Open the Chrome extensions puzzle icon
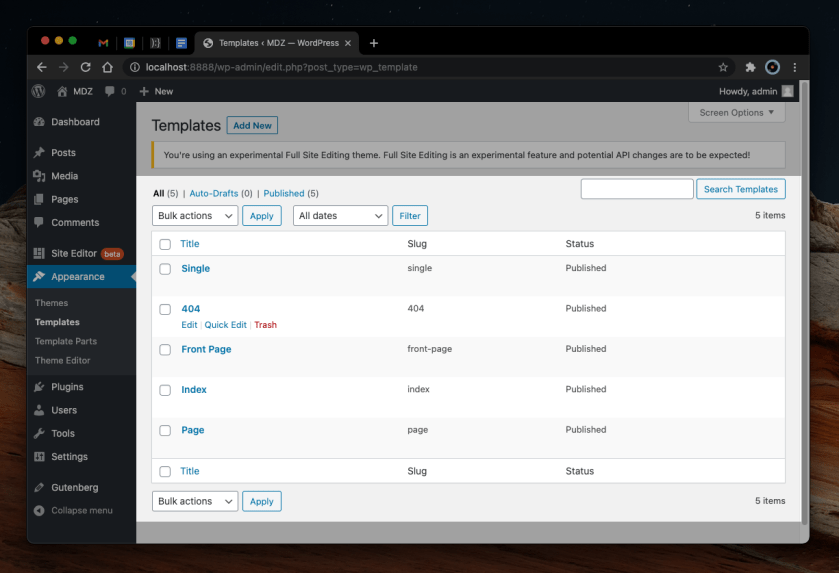Screen dimensions: 839x573 750,67
